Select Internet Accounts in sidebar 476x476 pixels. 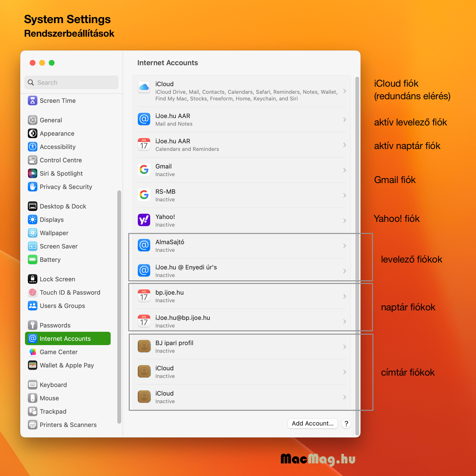coord(68,338)
